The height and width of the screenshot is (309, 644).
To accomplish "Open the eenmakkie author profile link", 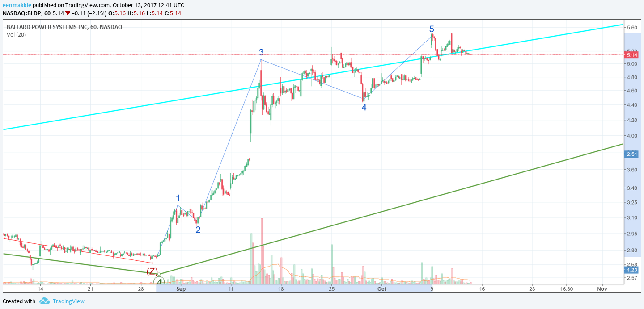I will (x=17, y=5).
